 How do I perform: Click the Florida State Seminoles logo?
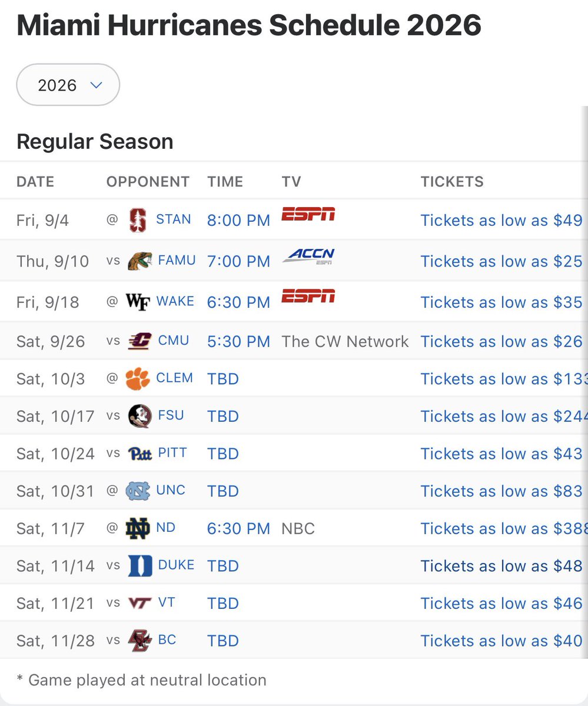139,416
